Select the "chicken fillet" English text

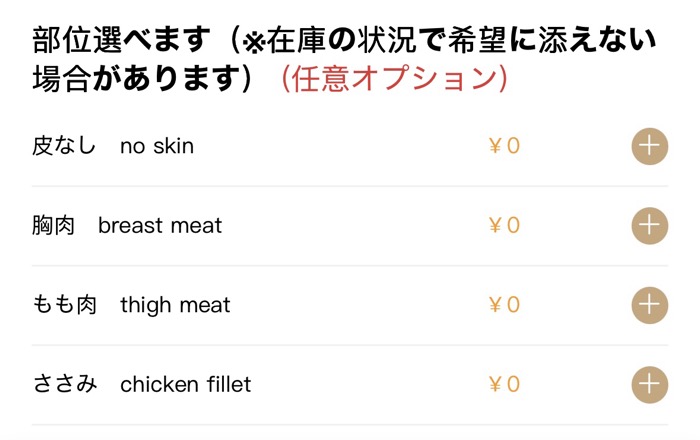(186, 383)
